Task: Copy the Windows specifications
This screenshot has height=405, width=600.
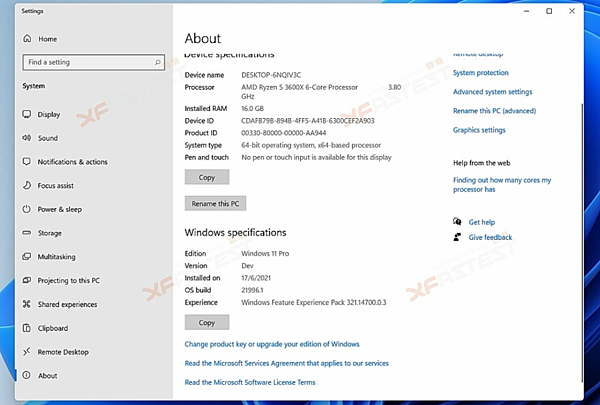Action: 207,322
